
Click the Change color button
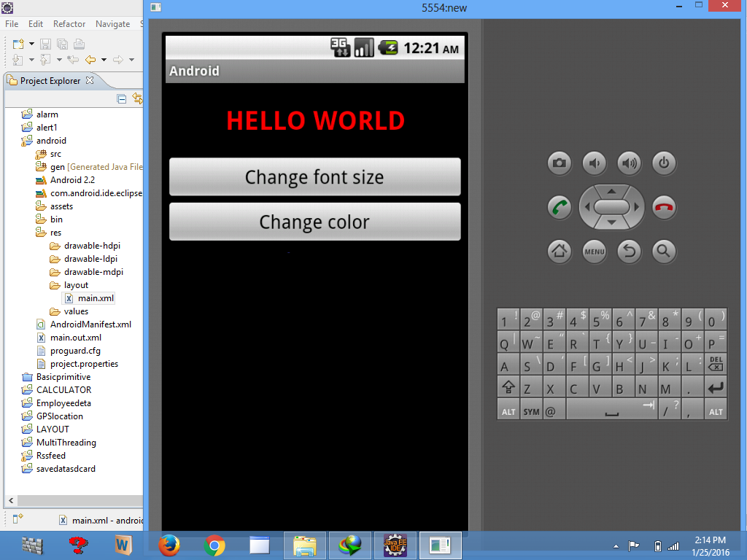click(314, 222)
